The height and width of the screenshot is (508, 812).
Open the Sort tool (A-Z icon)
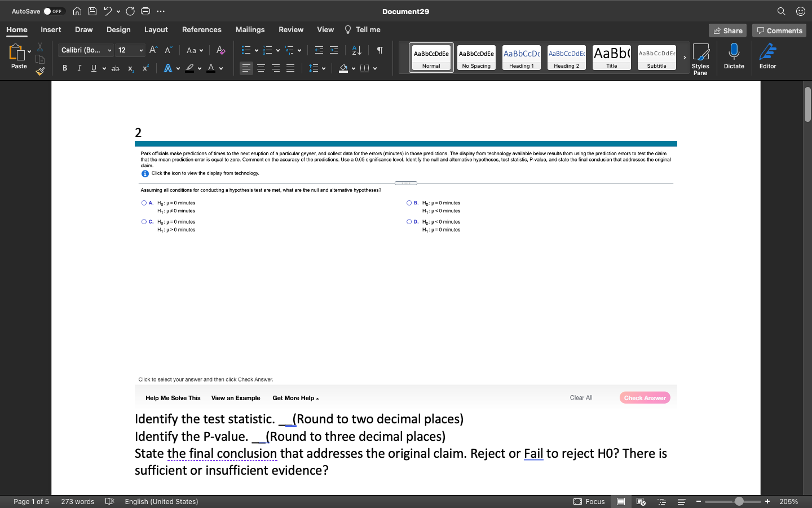click(x=356, y=50)
